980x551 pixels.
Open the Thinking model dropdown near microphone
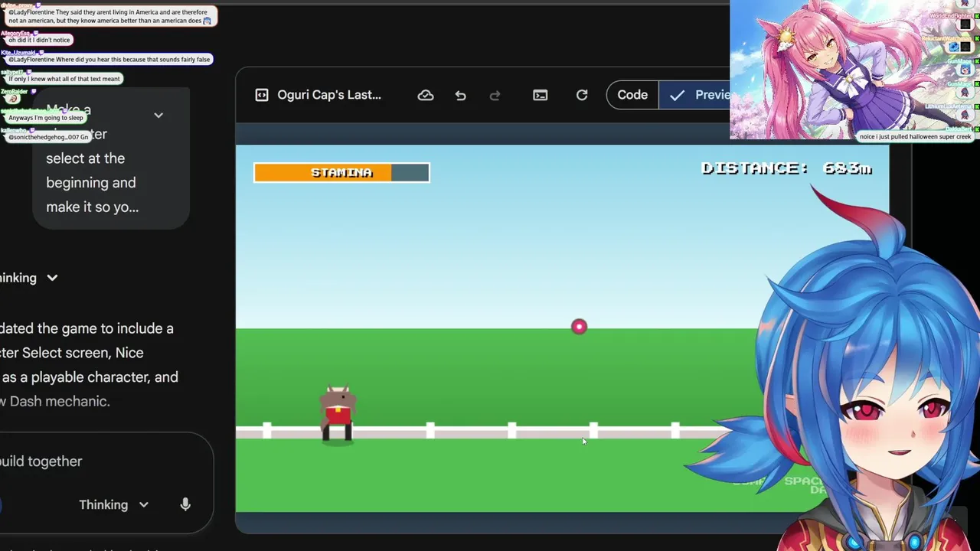coord(113,504)
